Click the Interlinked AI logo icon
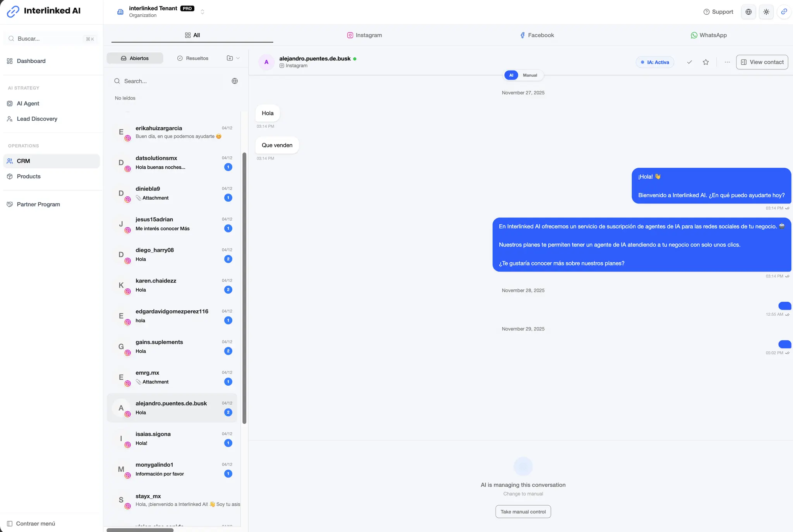Screen dimensions: 793x532 tap(13, 11)
